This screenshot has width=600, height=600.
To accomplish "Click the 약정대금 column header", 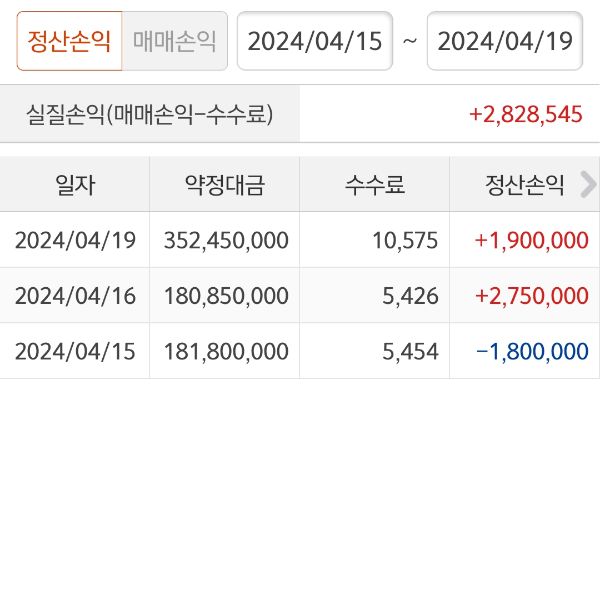I will tap(224, 184).
